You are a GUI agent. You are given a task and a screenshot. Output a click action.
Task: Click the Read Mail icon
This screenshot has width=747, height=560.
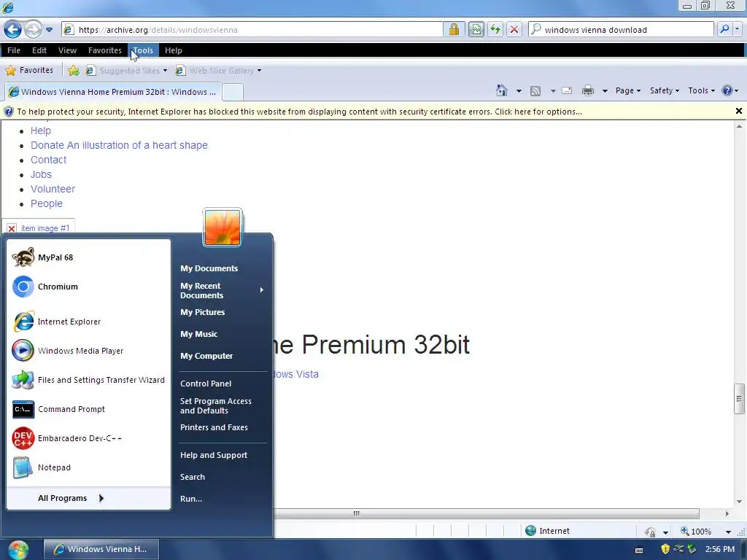click(567, 90)
